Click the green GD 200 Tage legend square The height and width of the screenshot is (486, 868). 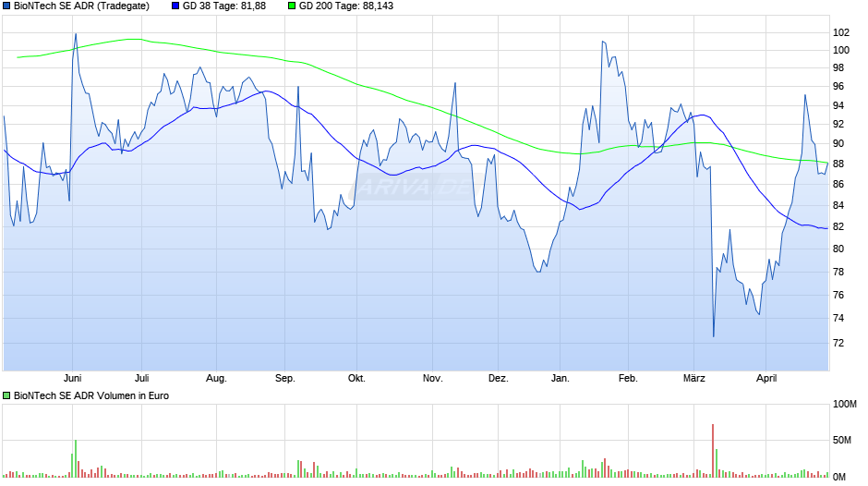292,6
